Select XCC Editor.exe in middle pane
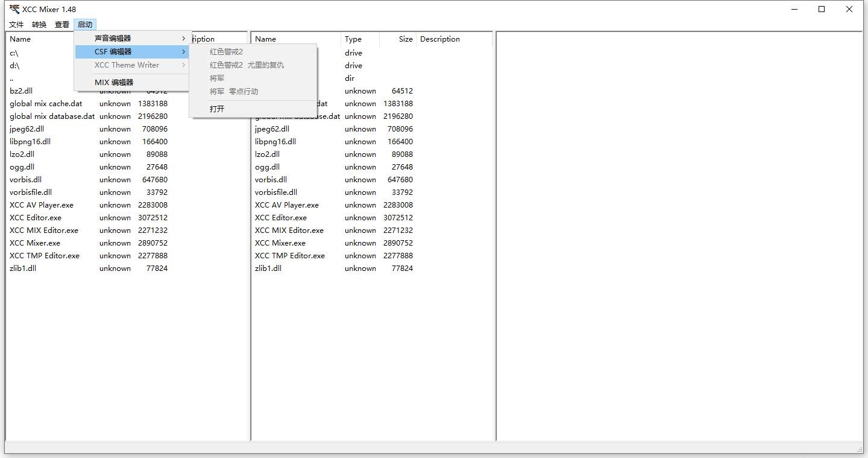The width and height of the screenshot is (868, 458). click(281, 217)
